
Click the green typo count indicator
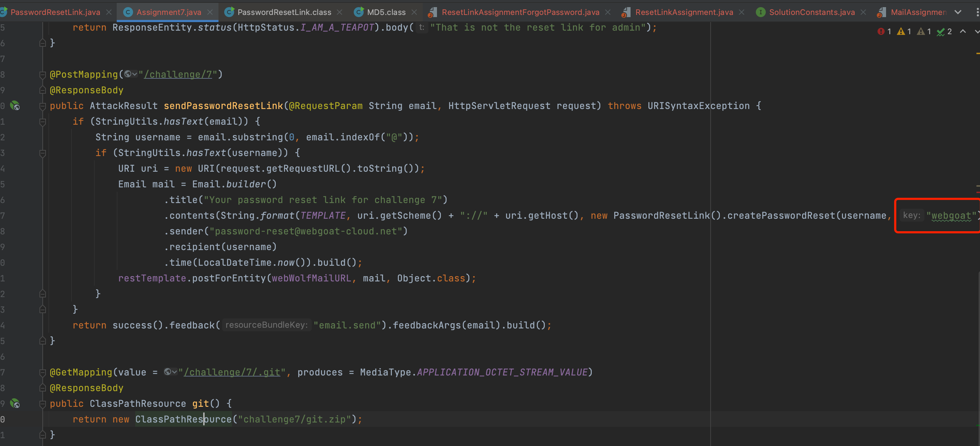pos(944,31)
